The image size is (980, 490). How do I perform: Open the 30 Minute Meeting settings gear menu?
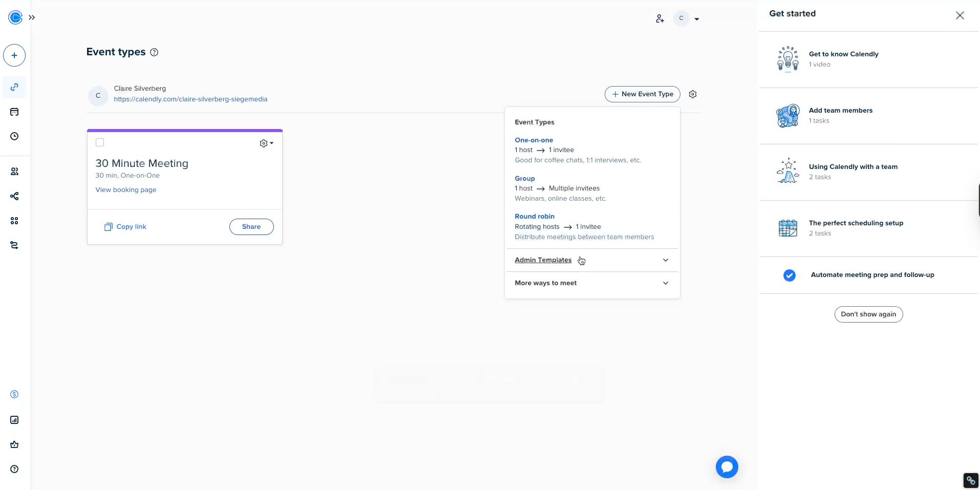click(x=266, y=143)
